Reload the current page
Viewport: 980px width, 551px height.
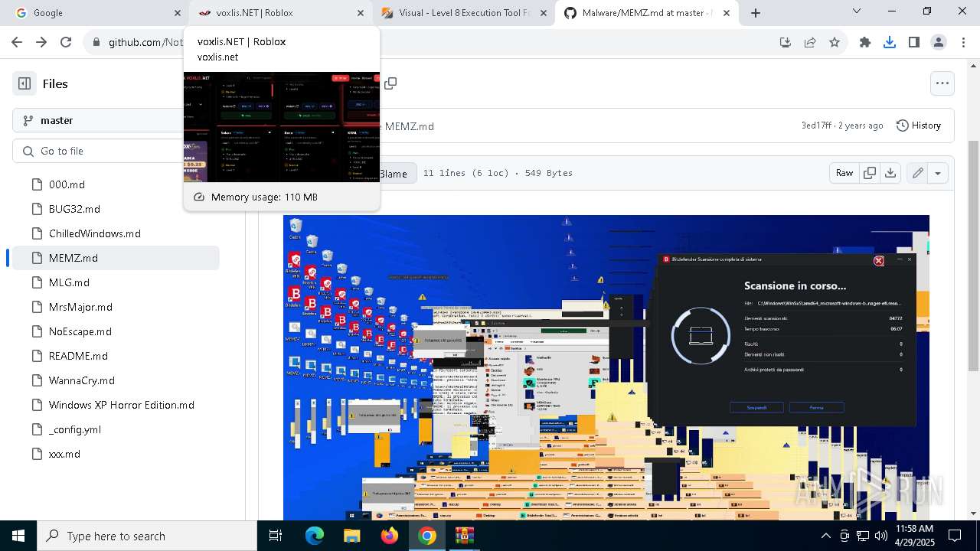66,42
